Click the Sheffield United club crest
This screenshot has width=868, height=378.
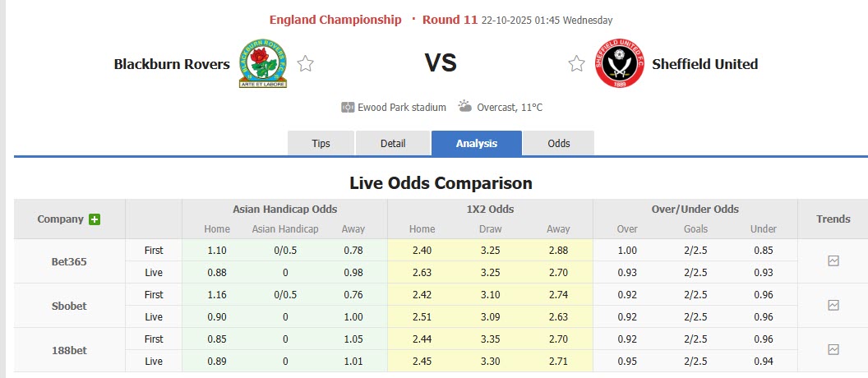(620, 64)
